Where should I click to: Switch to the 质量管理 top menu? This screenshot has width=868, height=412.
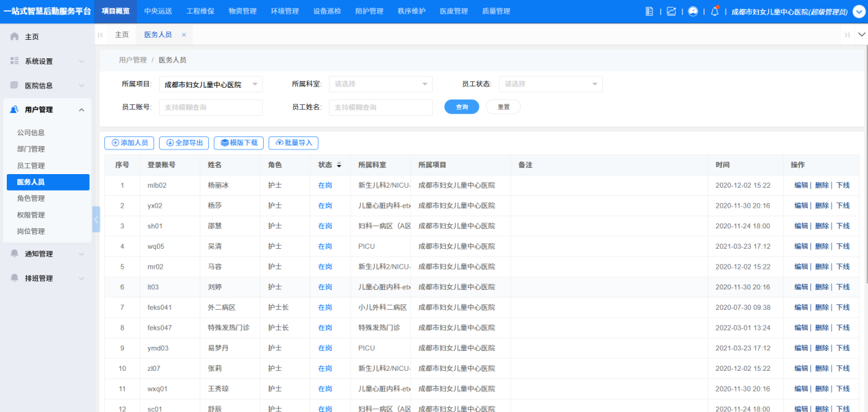[496, 12]
